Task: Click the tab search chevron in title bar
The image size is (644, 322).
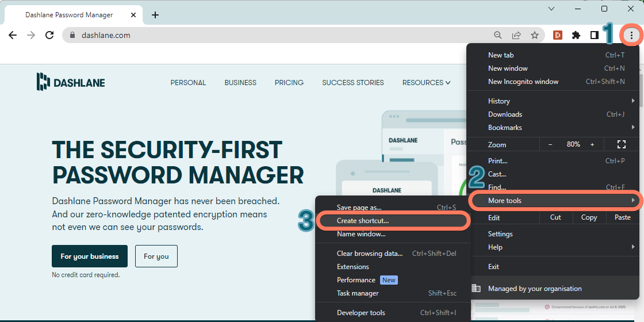Action: 551,8
